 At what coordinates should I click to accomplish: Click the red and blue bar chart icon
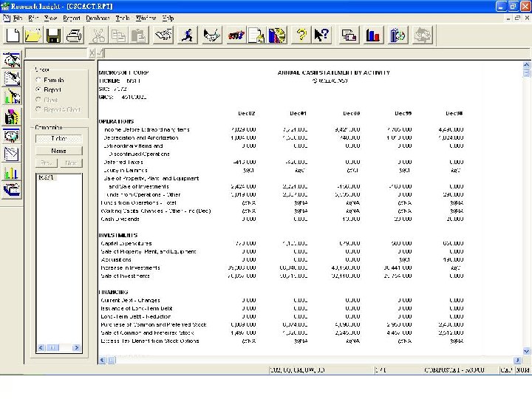click(373, 35)
